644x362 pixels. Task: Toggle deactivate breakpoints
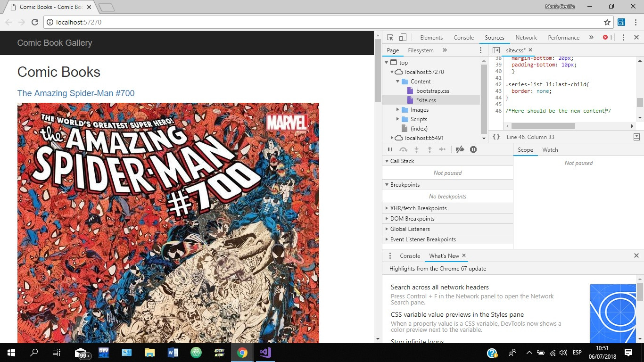point(460,149)
